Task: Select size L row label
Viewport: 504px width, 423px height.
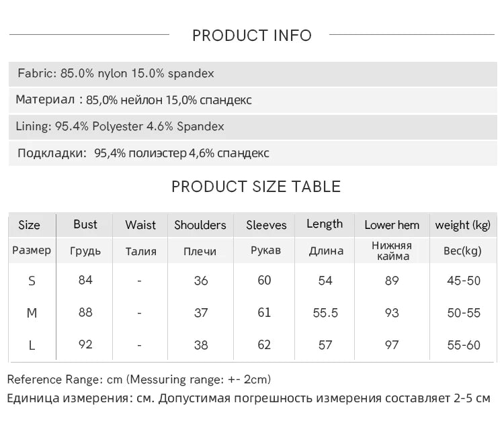Action: 32,346
